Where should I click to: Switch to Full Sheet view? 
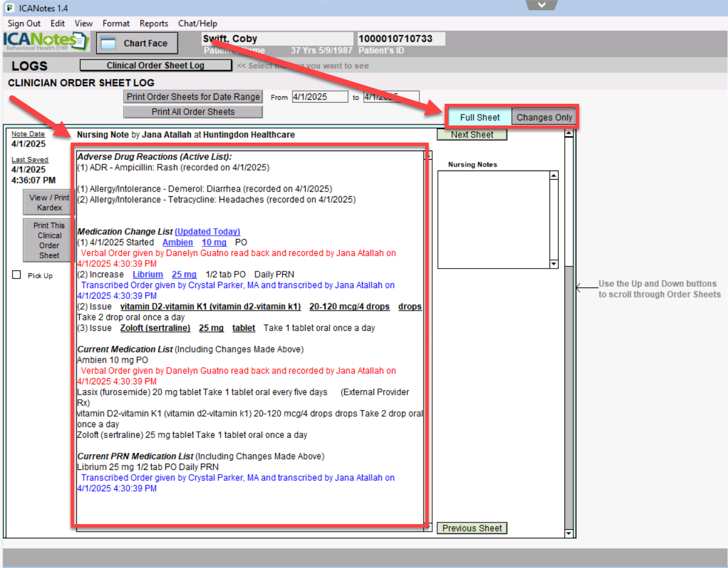tap(479, 117)
